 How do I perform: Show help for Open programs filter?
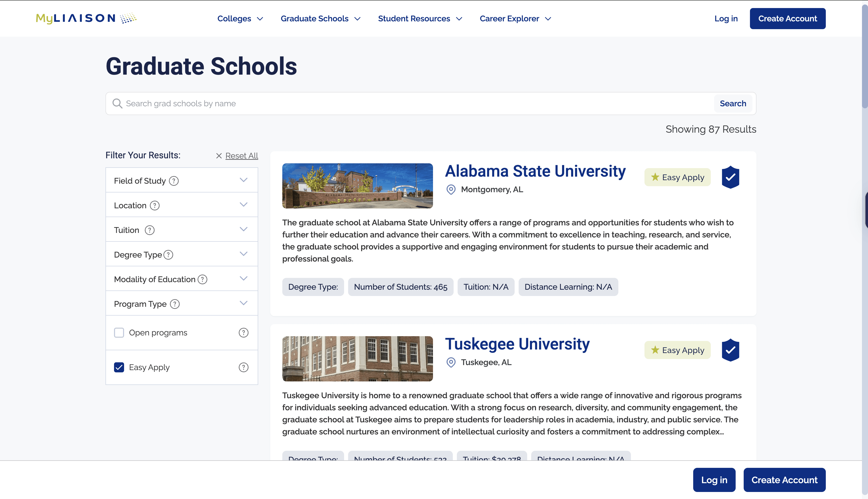click(244, 332)
